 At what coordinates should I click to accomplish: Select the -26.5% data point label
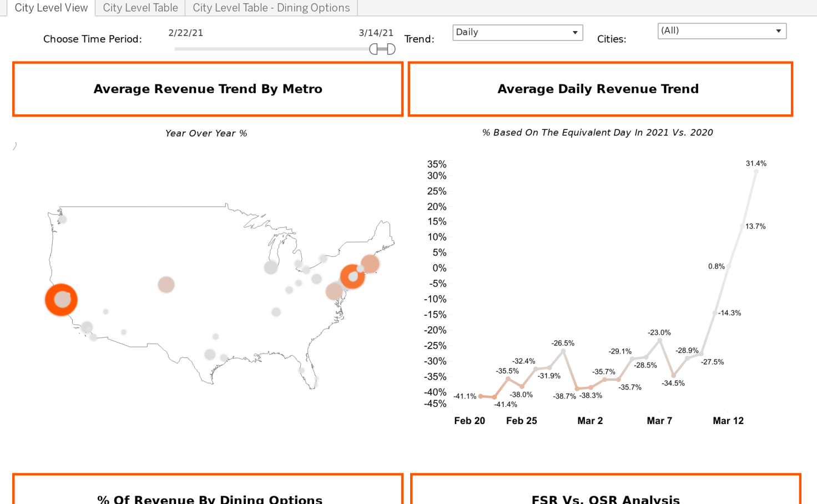(x=563, y=344)
